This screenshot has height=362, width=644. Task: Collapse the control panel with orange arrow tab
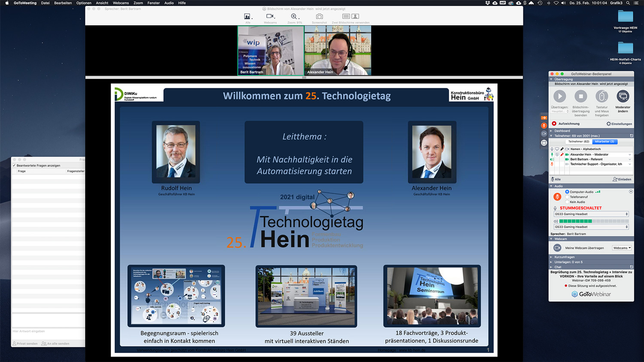coord(544,118)
